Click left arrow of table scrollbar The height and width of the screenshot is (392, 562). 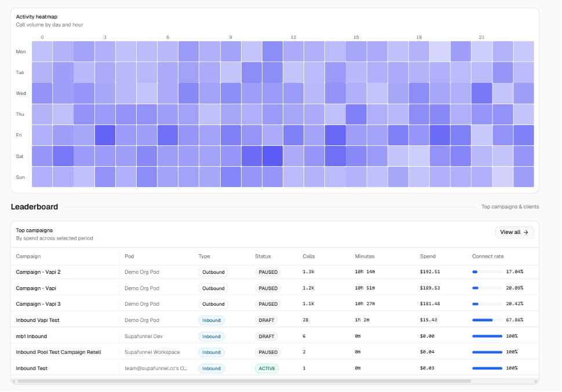click(13, 381)
